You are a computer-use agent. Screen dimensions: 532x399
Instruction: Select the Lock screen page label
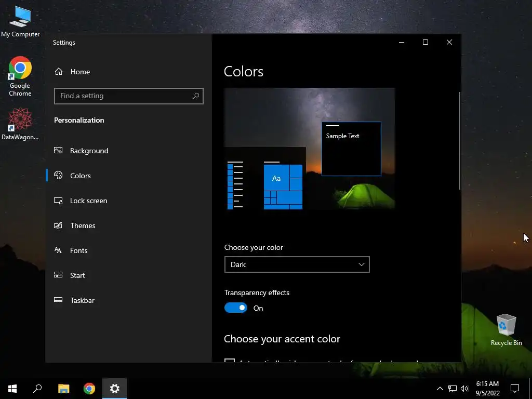(x=88, y=201)
